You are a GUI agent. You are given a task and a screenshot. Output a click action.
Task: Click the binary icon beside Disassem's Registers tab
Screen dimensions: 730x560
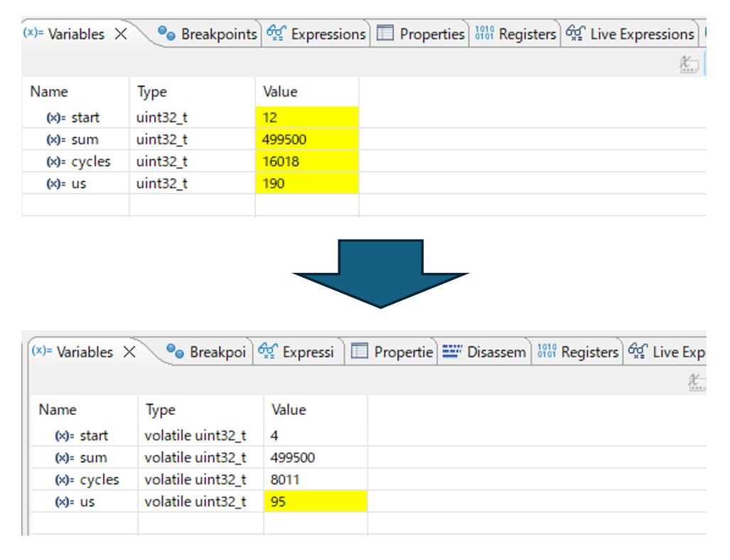[x=547, y=352]
